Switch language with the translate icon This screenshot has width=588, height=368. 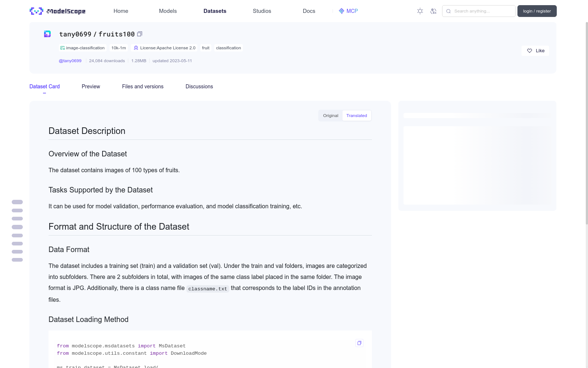(433, 11)
